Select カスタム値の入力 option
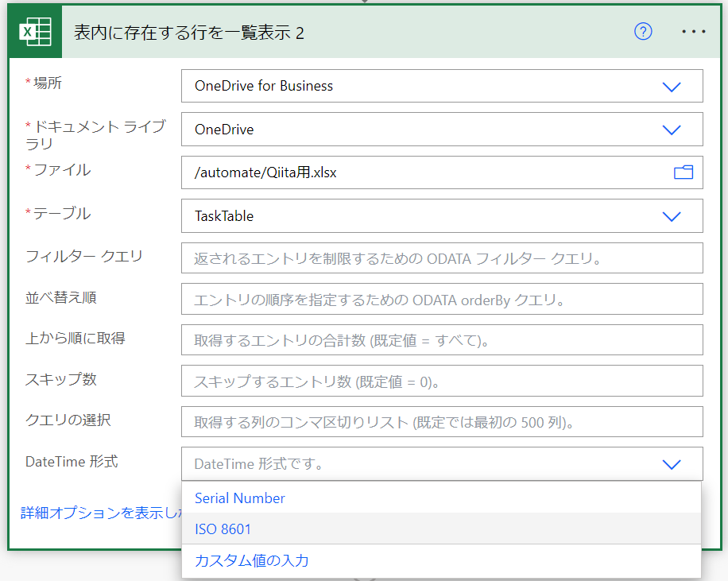Screen dimensions: 728x581 (441, 560)
